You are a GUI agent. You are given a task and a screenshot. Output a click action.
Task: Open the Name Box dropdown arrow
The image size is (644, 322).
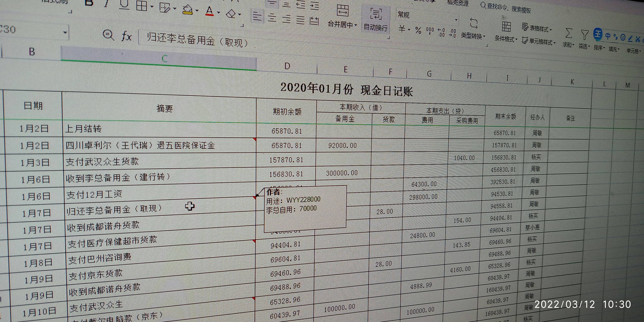(65, 33)
